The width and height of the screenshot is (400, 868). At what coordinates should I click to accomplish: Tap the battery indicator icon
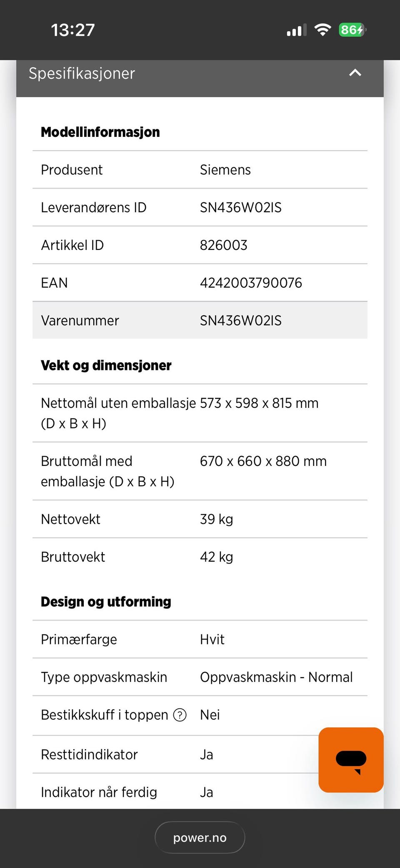coord(352,30)
